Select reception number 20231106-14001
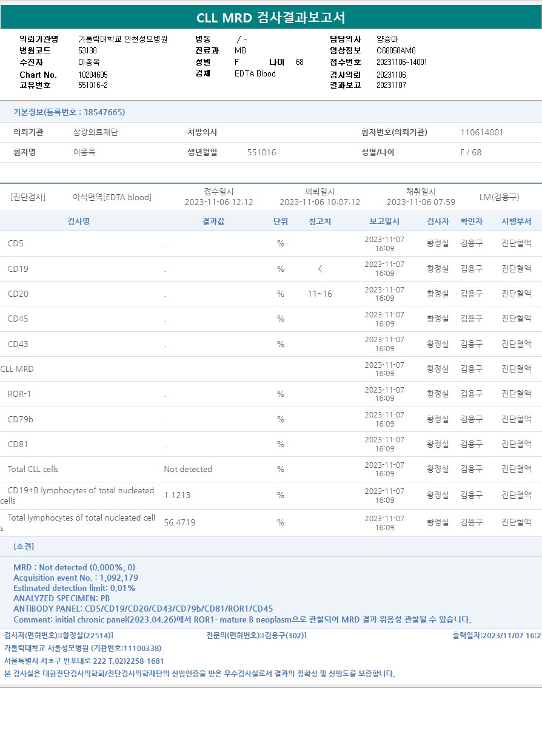The width and height of the screenshot is (542, 756). pyautogui.click(x=402, y=62)
